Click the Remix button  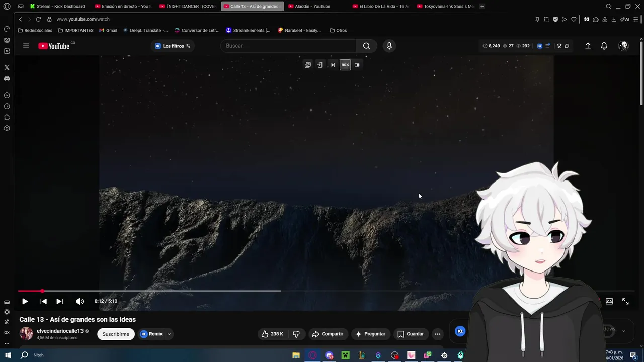coord(151,334)
